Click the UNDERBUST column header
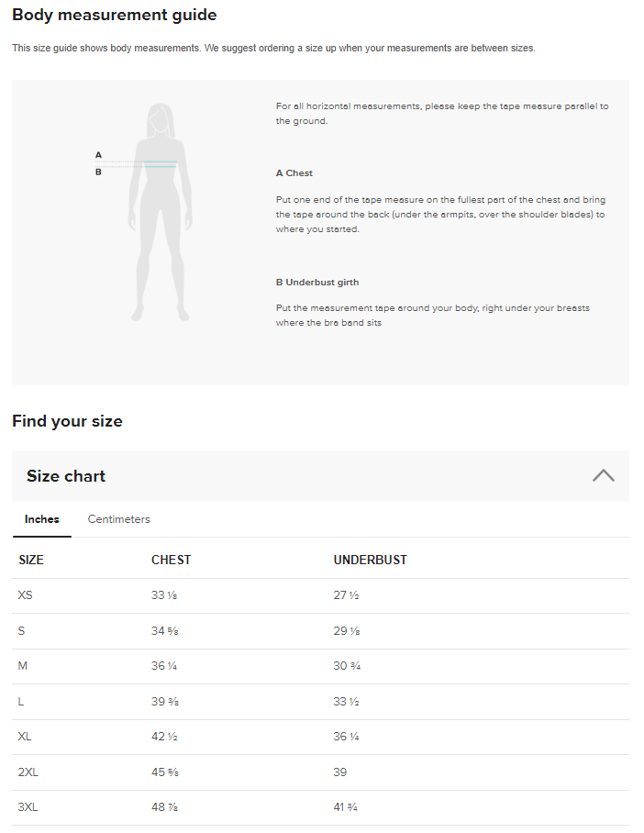The width and height of the screenshot is (644, 833). pyautogui.click(x=370, y=560)
